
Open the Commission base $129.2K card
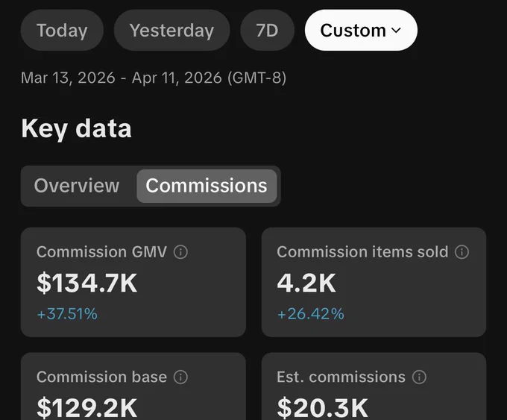pyautogui.click(x=133, y=386)
